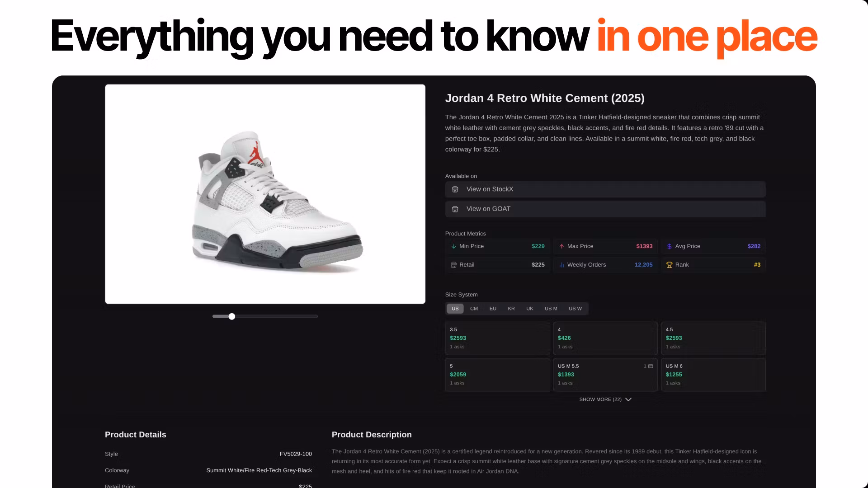Click the Size System label
Viewport: 868px width, 488px height.
click(461, 295)
